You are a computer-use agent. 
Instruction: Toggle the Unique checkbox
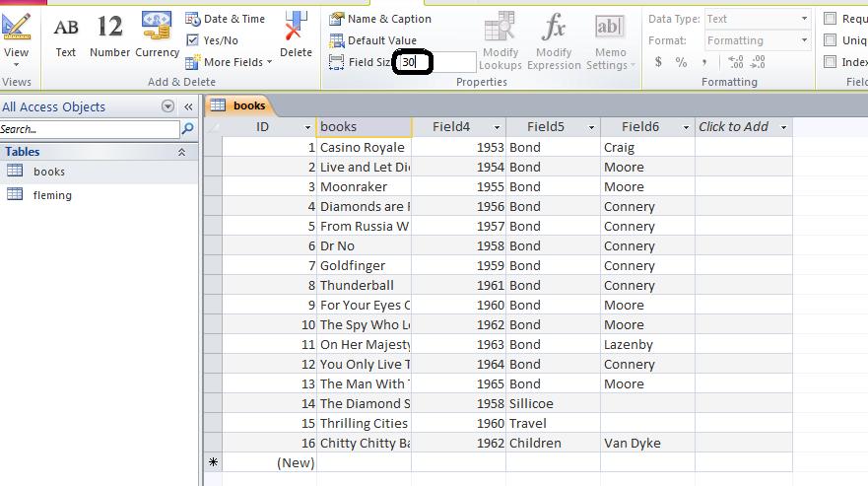click(830, 39)
